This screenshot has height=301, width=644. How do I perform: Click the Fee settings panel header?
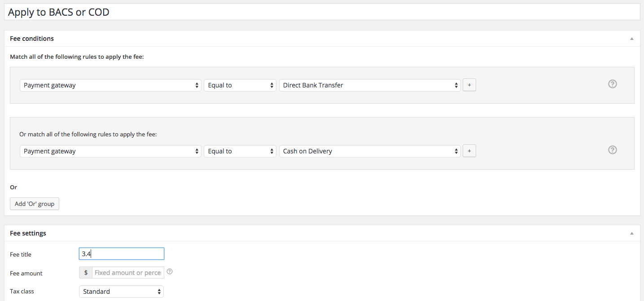click(x=322, y=233)
